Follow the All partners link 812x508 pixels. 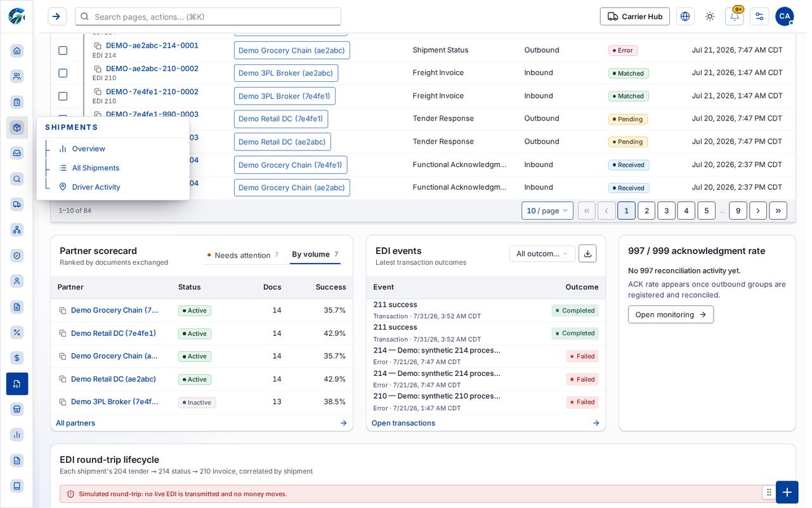click(x=75, y=423)
